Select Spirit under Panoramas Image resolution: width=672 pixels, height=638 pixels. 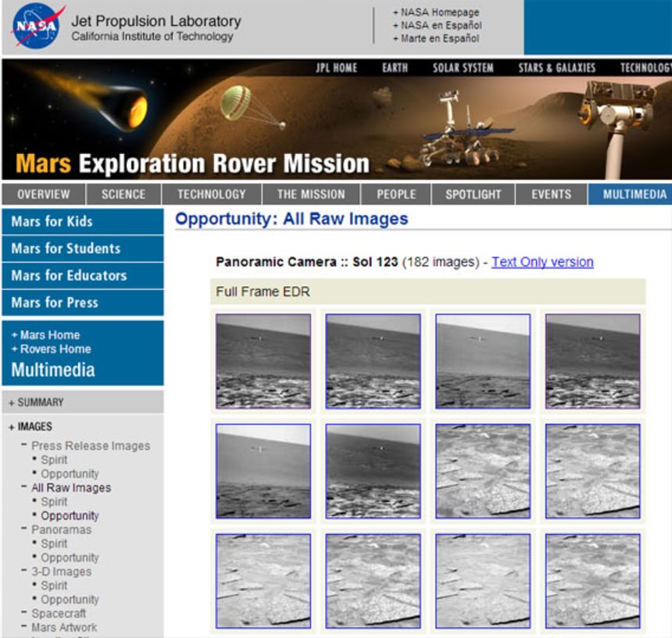coord(54,543)
